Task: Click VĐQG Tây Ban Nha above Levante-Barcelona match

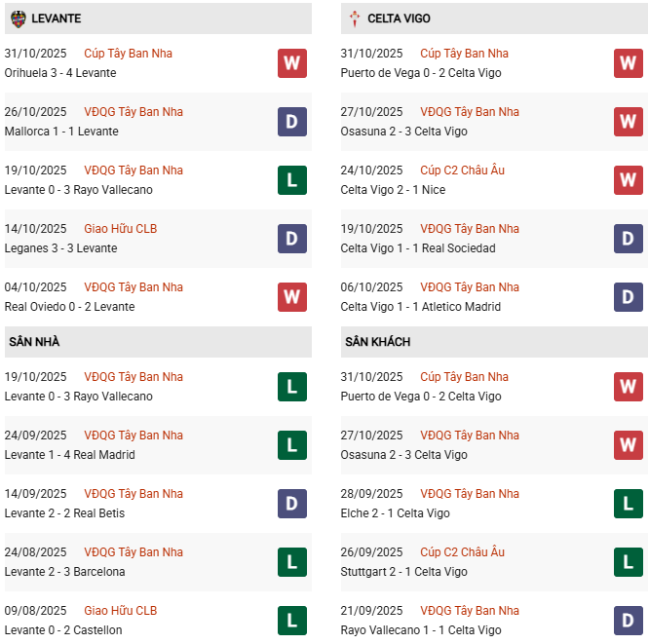Action: [134, 552]
